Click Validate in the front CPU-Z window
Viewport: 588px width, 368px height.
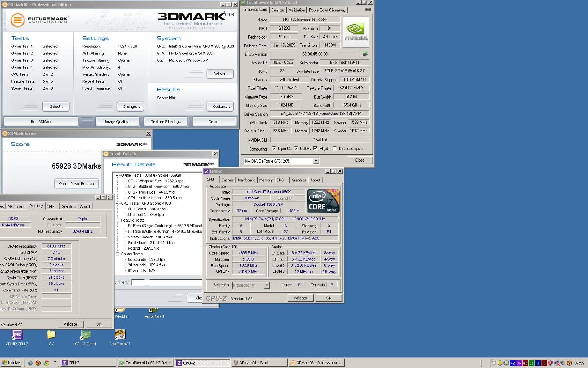click(x=300, y=298)
